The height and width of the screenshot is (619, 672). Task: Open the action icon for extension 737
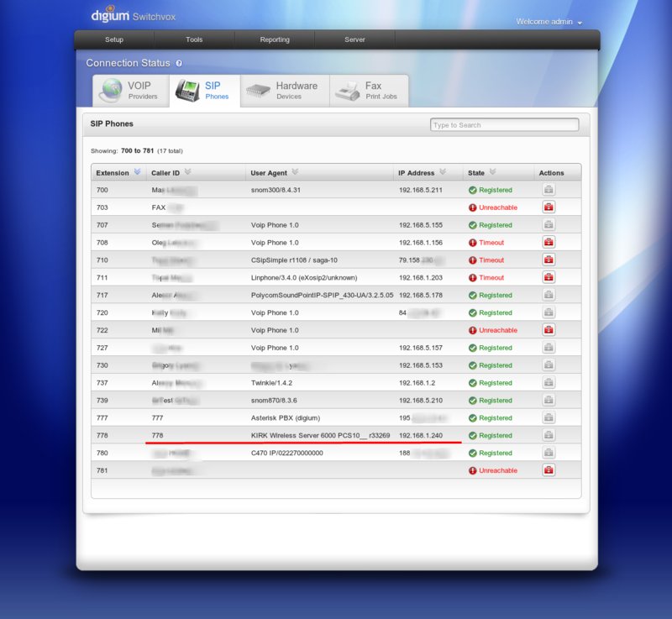click(549, 382)
